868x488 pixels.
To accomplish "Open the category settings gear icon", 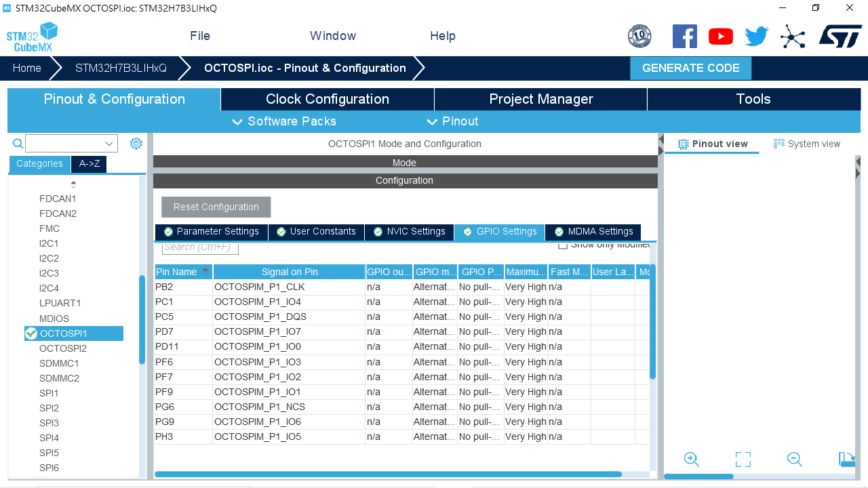I will pos(136,144).
